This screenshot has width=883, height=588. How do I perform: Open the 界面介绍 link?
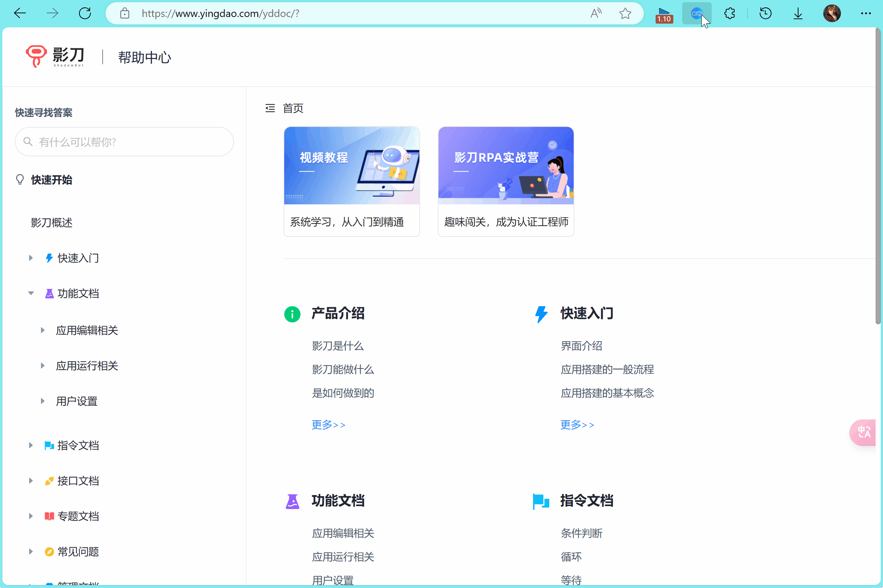[x=581, y=346]
